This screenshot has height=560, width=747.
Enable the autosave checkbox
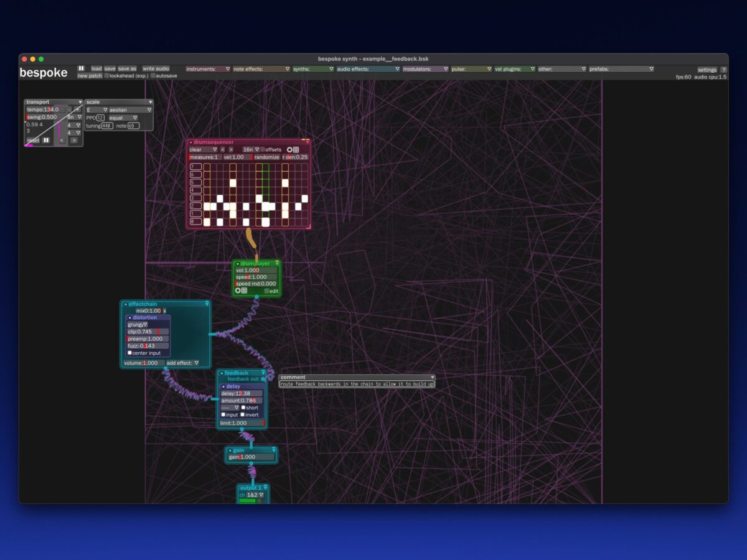(153, 76)
